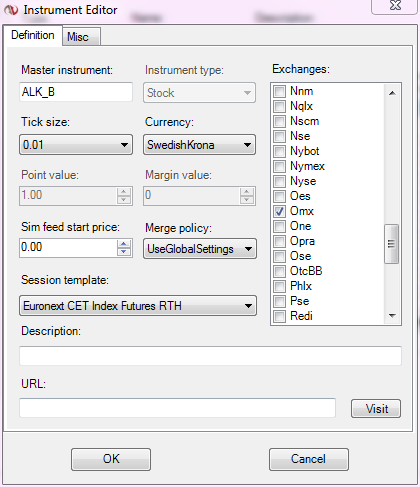Check the Nyse exchange checkbox
Viewport: 420px width, 487px height.
tap(279, 181)
